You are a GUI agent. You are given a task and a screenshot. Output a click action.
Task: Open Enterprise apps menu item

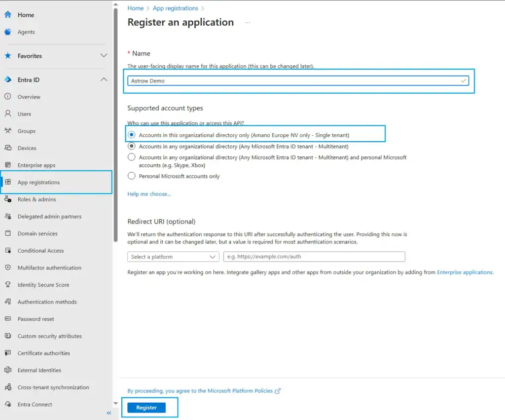pyautogui.click(x=36, y=165)
